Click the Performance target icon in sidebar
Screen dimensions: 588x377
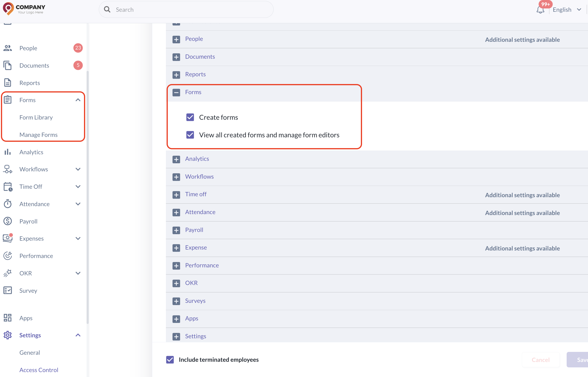tap(8, 256)
